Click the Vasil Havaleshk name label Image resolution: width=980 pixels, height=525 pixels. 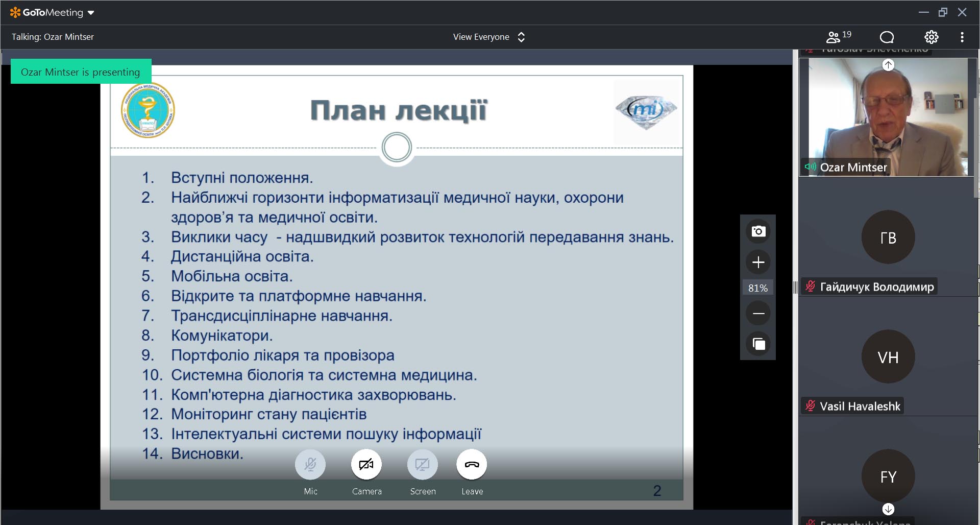(860, 406)
